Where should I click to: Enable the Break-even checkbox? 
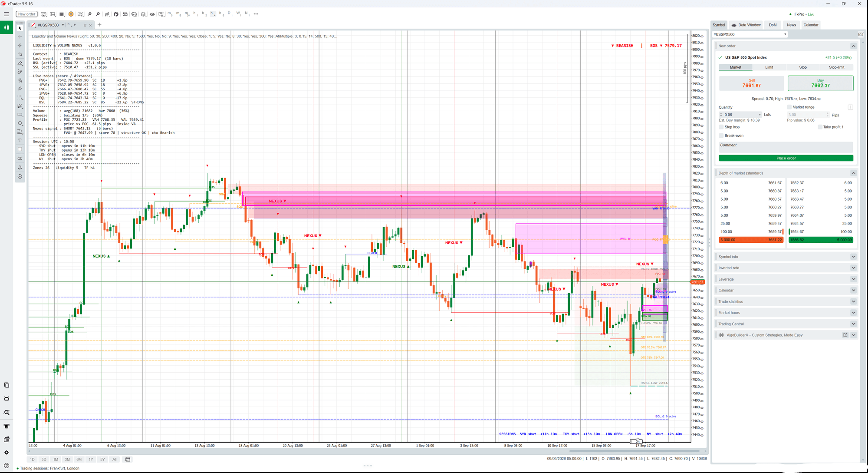click(721, 136)
